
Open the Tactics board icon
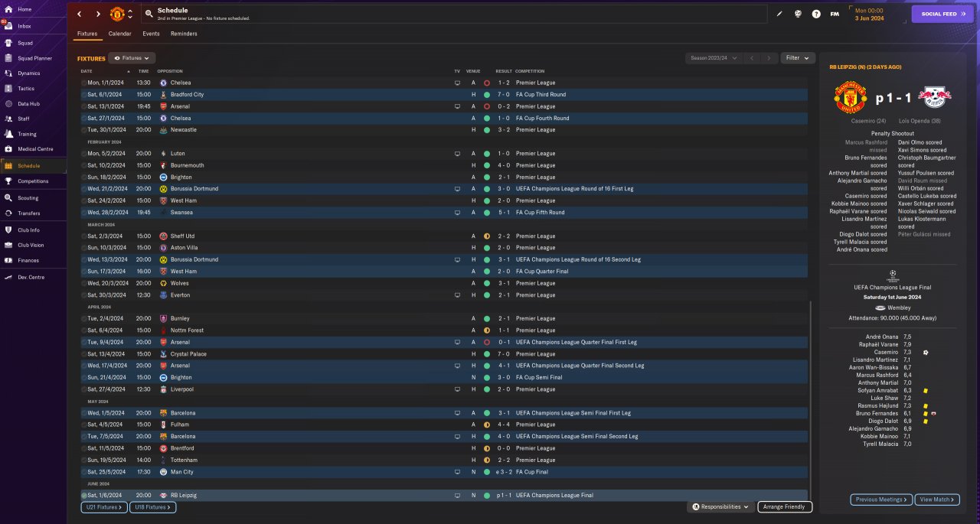coord(8,89)
